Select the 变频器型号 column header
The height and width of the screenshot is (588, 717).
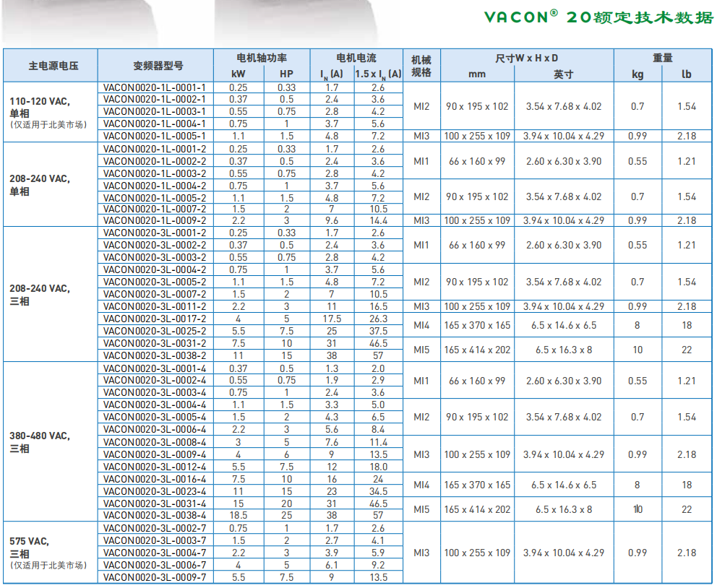click(158, 66)
